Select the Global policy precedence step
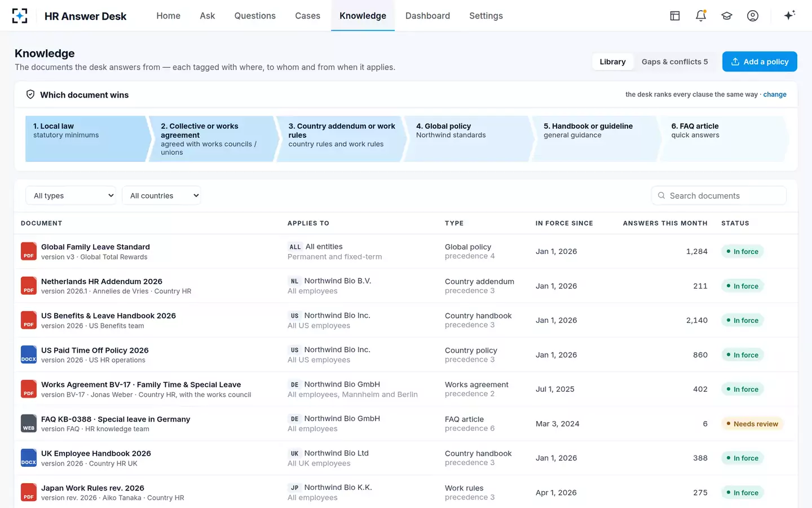Image resolution: width=812 pixels, height=508 pixels. (x=468, y=139)
